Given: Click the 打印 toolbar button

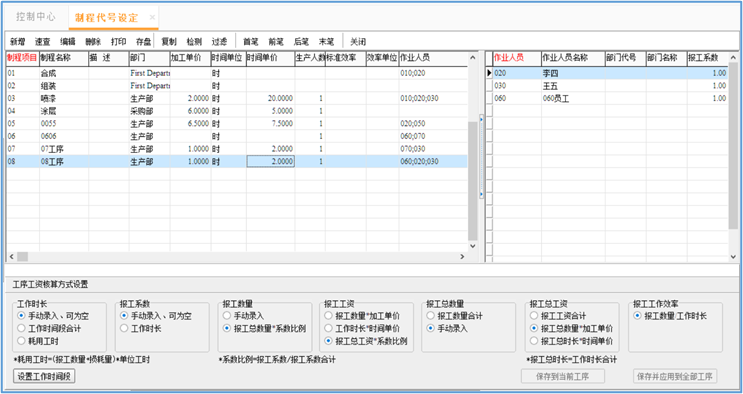Looking at the screenshot, I should coord(118,42).
